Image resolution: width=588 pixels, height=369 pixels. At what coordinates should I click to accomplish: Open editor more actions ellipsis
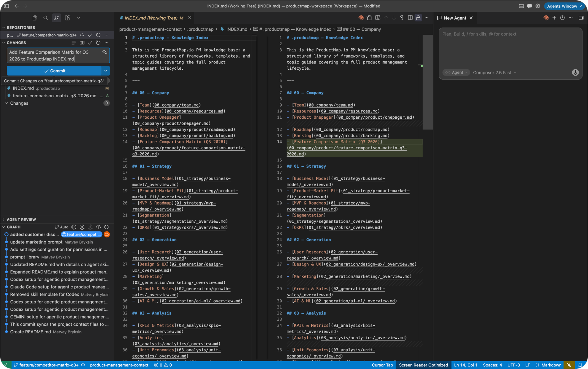pos(427,18)
